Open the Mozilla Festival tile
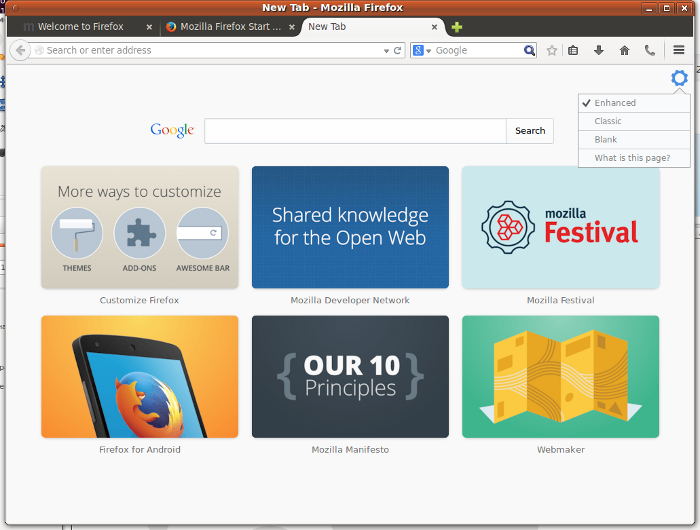Viewport: 700px width, 530px height. [x=561, y=227]
